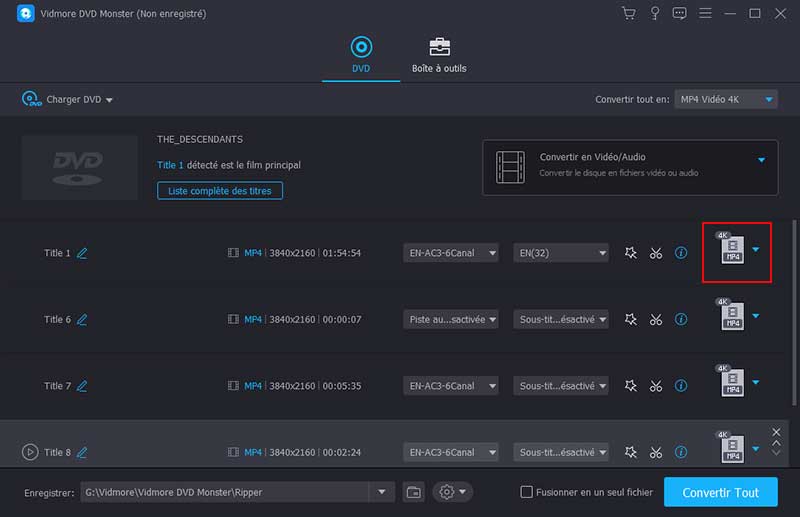The height and width of the screenshot is (517, 800).
Task: Click the THE_DESCENDANTS disc name
Action: tap(200, 139)
